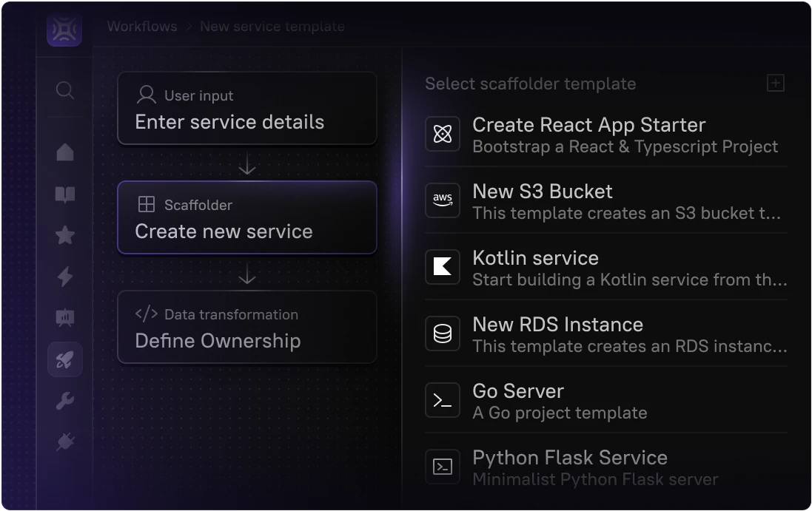Click the plug integrations icon

coord(65,442)
